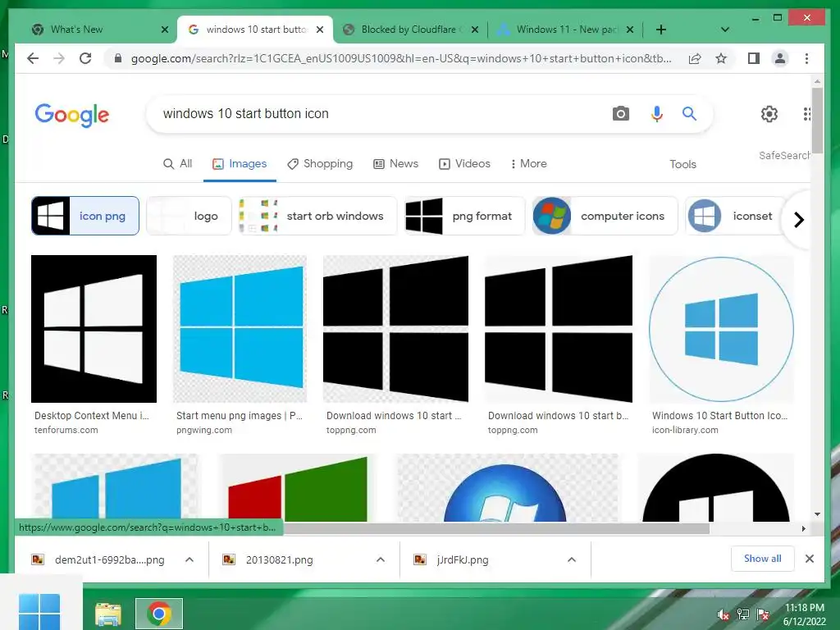The image size is (840, 630).
Task: Filter by computer icons chip
Action: click(605, 216)
